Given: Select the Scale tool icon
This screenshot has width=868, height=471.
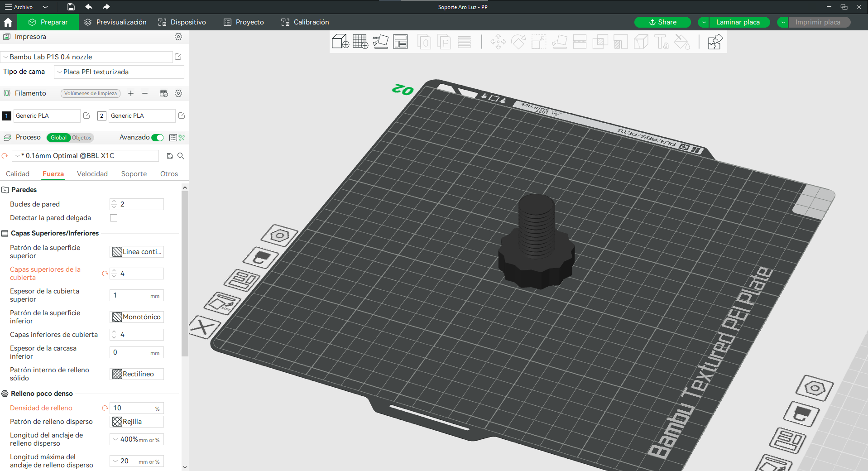Looking at the screenshot, I should pos(539,42).
